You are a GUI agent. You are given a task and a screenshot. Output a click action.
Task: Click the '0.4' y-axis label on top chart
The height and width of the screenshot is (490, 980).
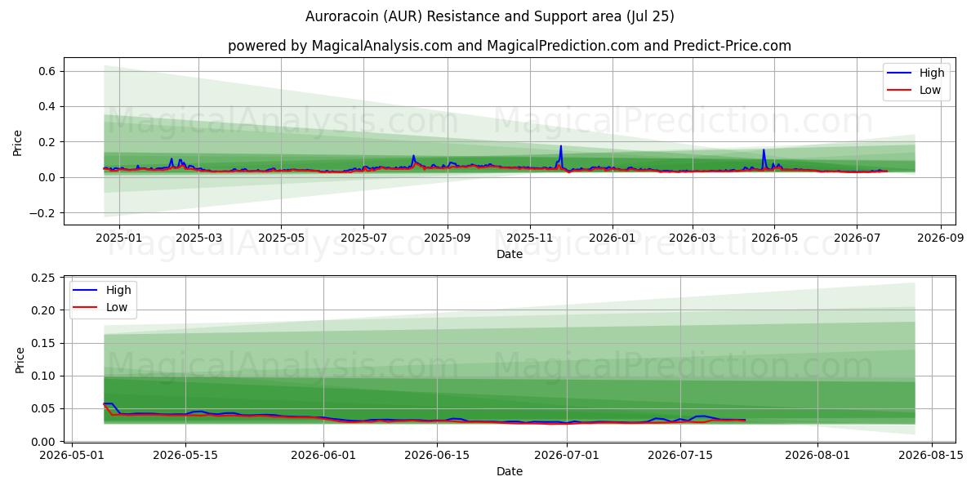pos(47,106)
